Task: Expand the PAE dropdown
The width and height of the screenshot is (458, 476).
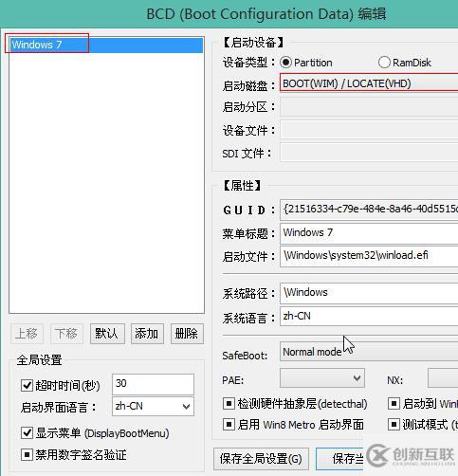Action: pos(322,377)
